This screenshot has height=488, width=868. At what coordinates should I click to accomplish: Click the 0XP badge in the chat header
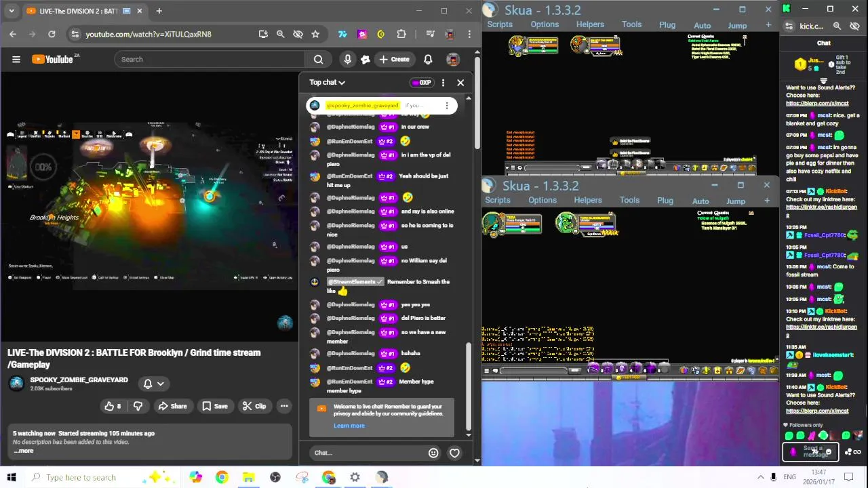coord(421,83)
